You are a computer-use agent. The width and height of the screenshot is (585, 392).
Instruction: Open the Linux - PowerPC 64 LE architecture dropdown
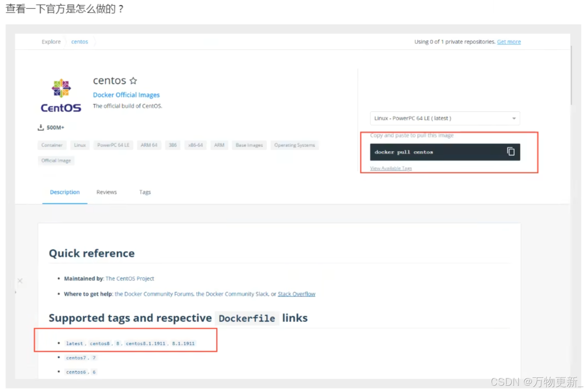[445, 118]
